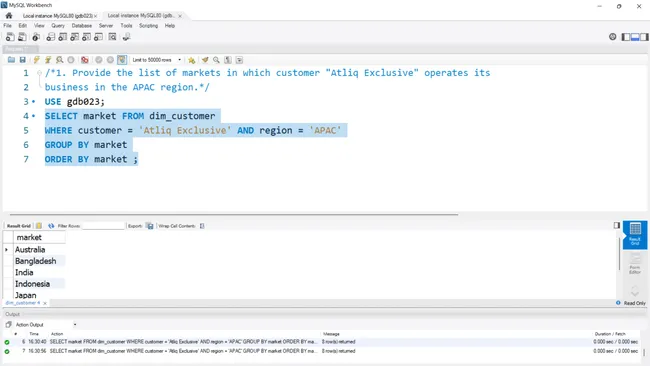Image resolution: width=650 pixels, height=366 pixels.
Task: Close the first Local instance MySQL80 tab
Action: point(95,16)
